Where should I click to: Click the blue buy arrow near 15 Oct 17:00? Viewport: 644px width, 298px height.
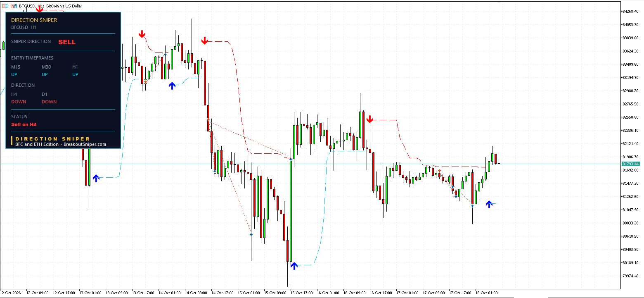(294, 266)
